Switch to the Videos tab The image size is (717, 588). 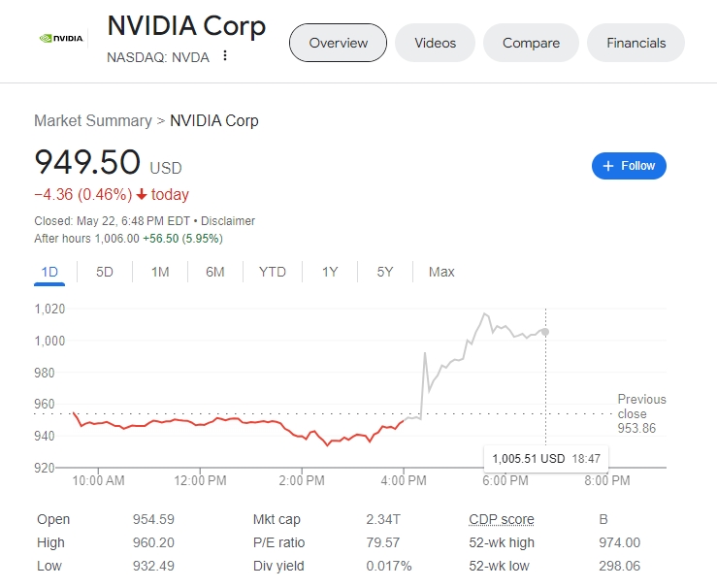click(x=435, y=43)
